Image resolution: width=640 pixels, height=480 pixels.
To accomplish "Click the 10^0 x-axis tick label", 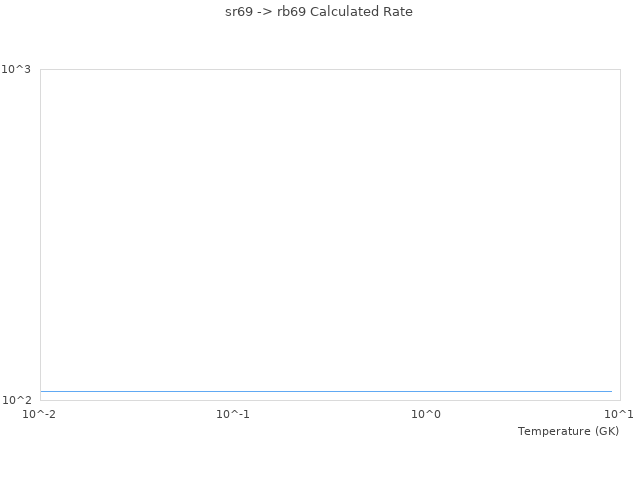I will [x=426, y=414].
